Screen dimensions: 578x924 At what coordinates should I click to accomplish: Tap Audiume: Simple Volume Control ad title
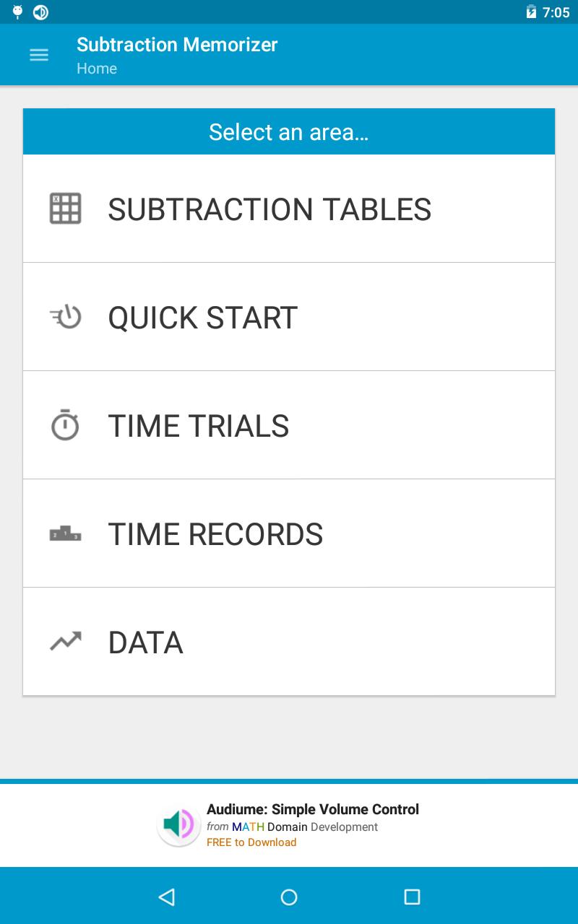pos(312,809)
